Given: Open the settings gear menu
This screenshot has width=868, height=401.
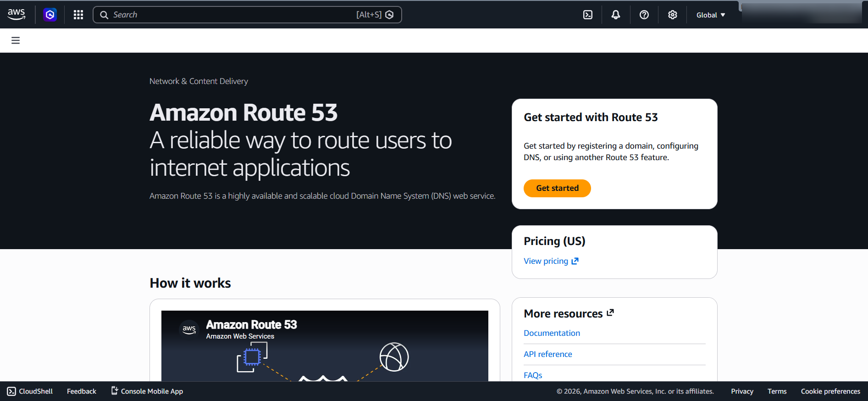Looking at the screenshot, I should coord(673,15).
